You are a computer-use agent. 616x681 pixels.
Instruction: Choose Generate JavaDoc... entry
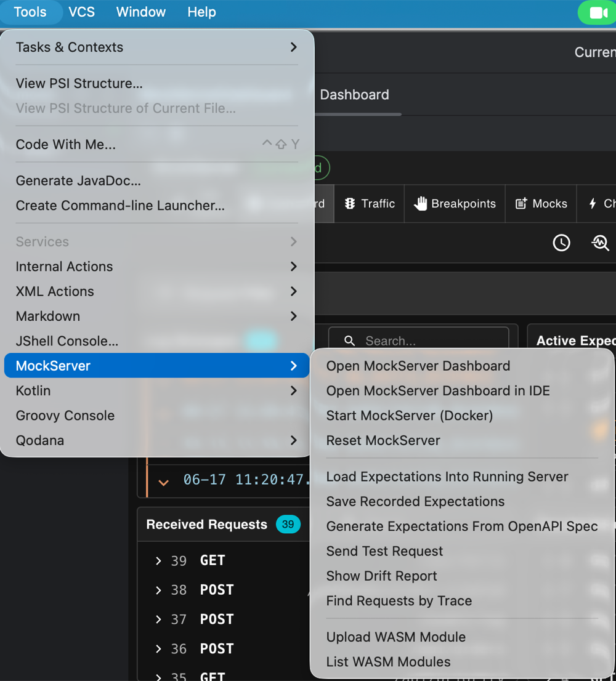(156, 180)
